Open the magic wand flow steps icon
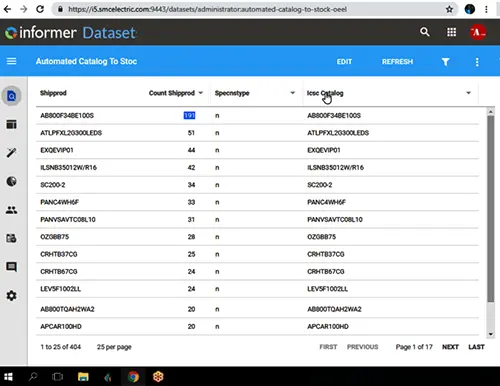Screen dimensions: 500x386 point(12,153)
